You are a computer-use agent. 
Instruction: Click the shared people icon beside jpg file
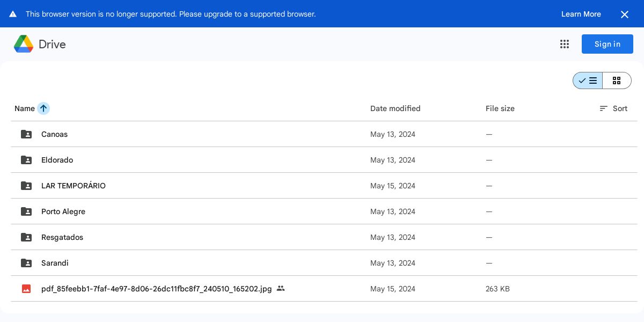pyautogui.click(x=281, y=289)
